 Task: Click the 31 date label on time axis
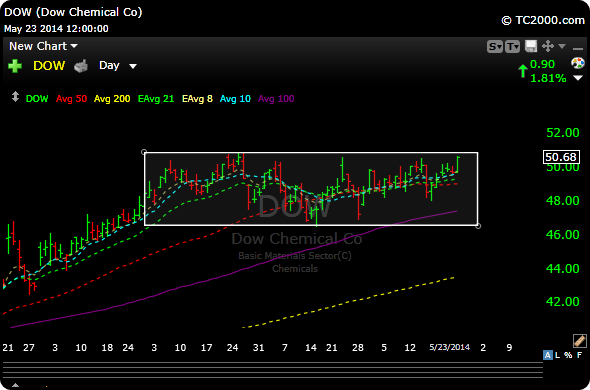click(258, 347)
